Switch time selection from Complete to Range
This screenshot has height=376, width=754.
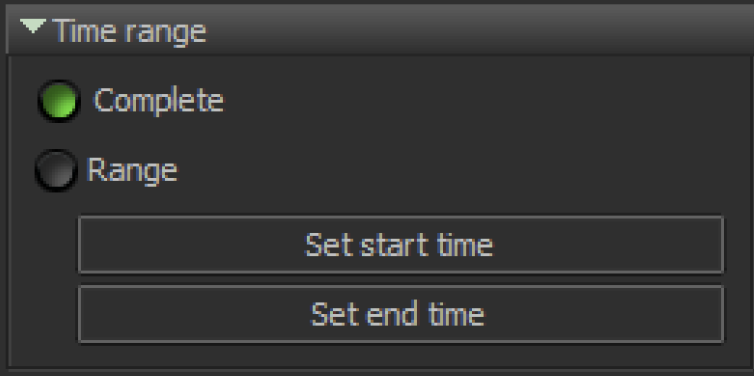56,170
